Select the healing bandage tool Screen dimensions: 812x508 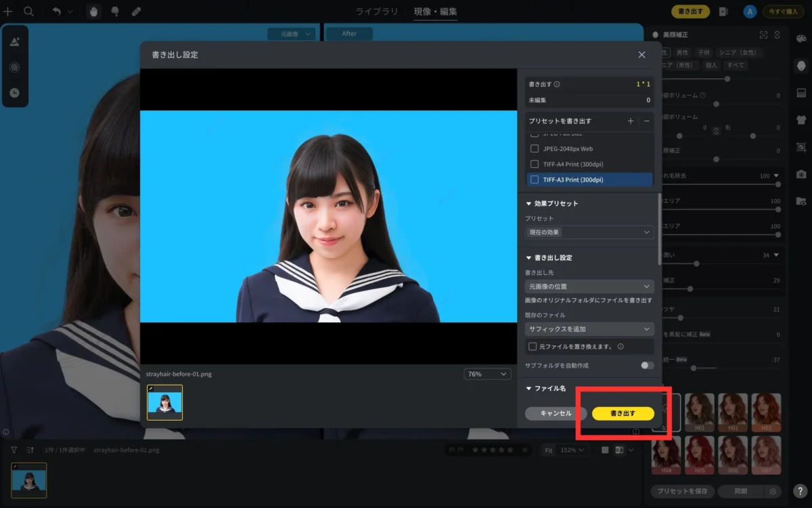point(136,12)
